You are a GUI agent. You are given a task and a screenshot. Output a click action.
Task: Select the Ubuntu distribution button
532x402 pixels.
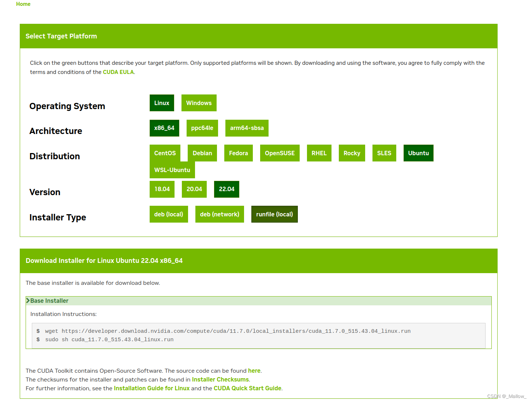[419, 153]
